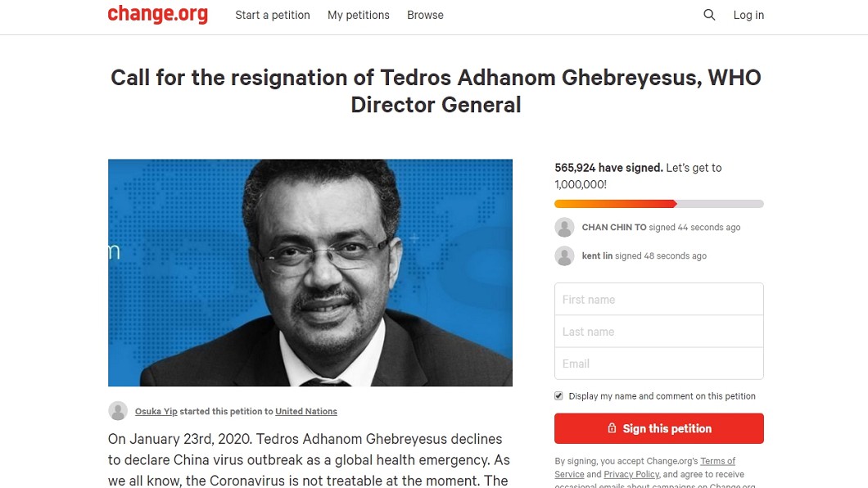The image size is (868, 488).
Task: Focus the First name field
Action: click(x=658, y=300)
